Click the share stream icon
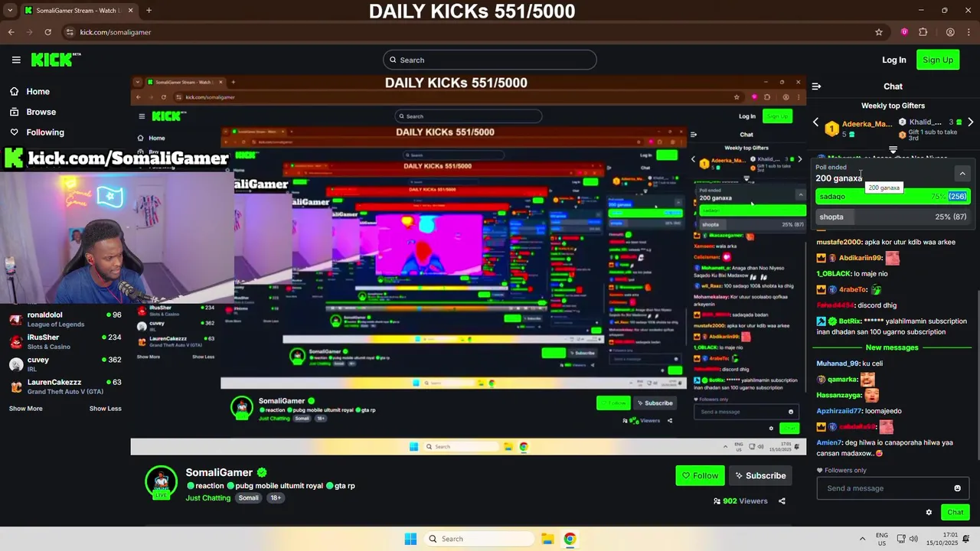The image size is (980, 551). [x=782, y=501]
